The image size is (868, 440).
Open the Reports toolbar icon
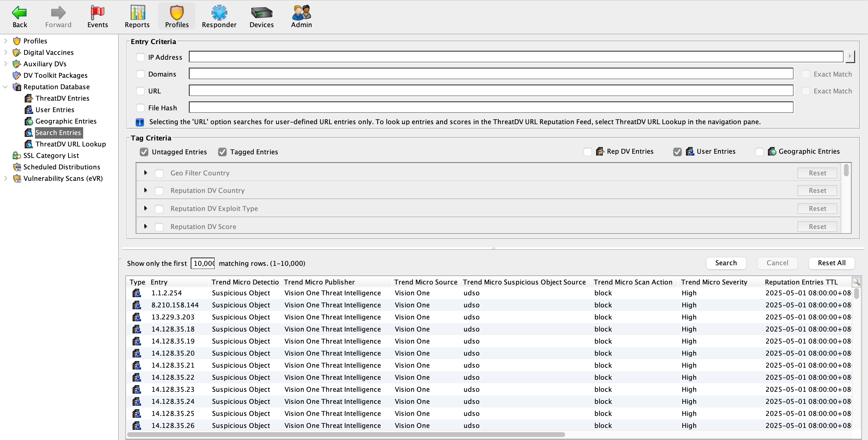pyautogui.click(x=137, y=13)
